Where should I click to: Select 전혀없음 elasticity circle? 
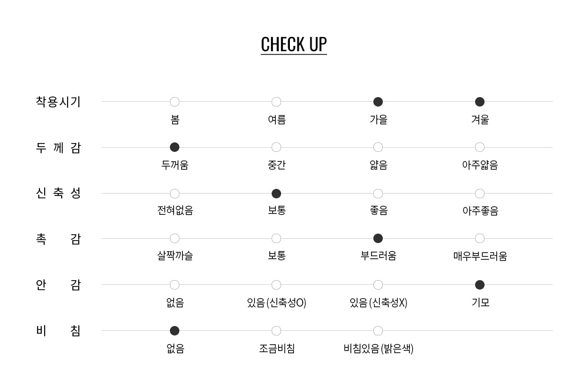[175, 194]
